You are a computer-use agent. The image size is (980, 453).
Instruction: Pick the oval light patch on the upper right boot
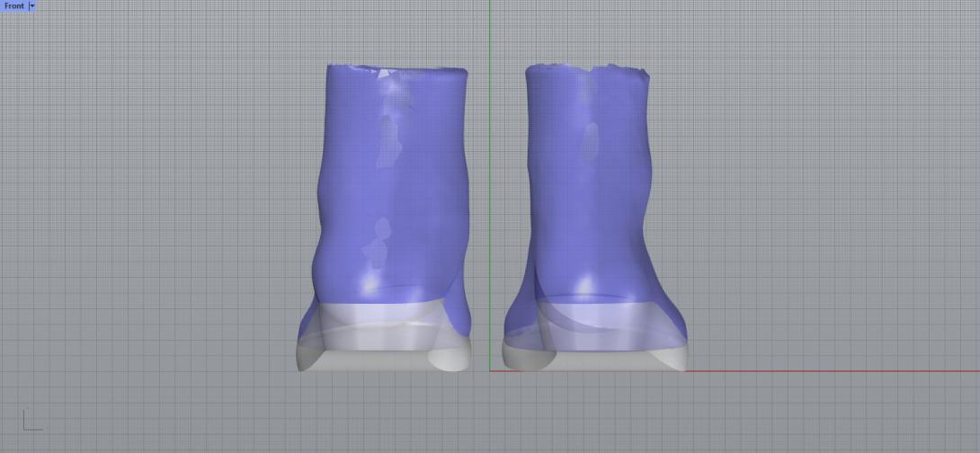pos(590,141)
